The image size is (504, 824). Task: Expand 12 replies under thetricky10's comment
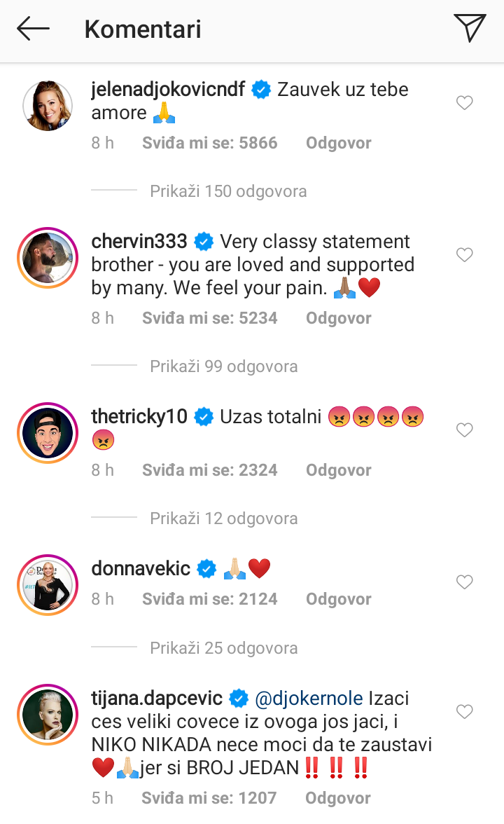[x=224, y=519]
